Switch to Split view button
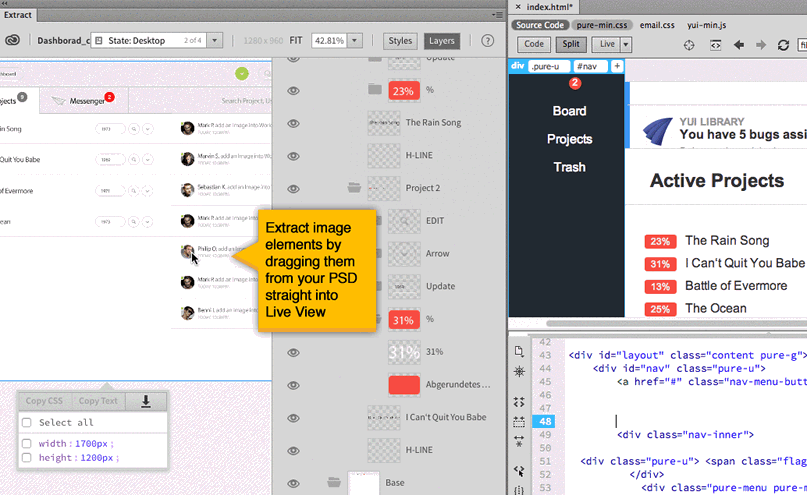Viewport: 807px width, 495px height. [571, 44]
